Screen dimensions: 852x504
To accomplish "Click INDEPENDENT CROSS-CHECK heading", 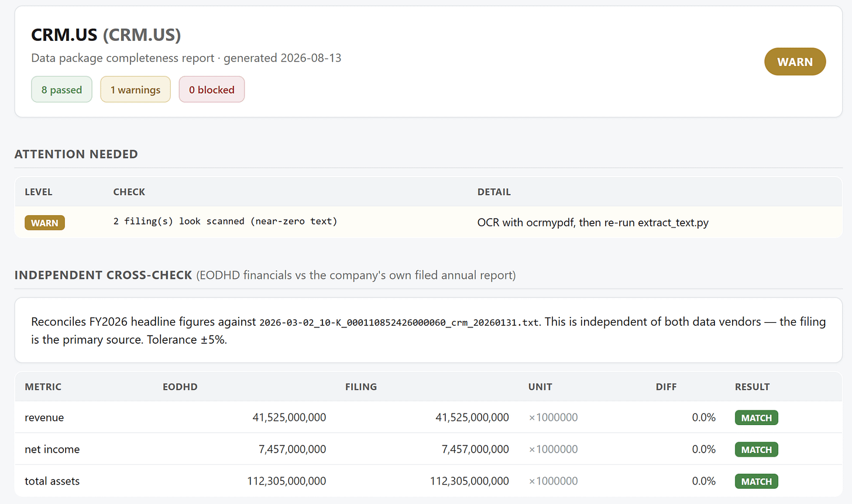I will [x=103, y=275].
